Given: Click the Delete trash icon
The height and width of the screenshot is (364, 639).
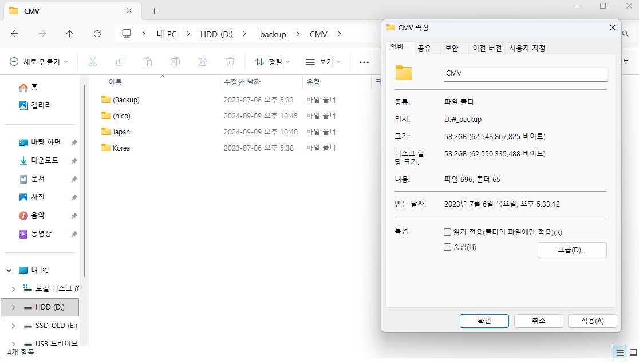Looking at the screenshot, I should click(230, 62).
